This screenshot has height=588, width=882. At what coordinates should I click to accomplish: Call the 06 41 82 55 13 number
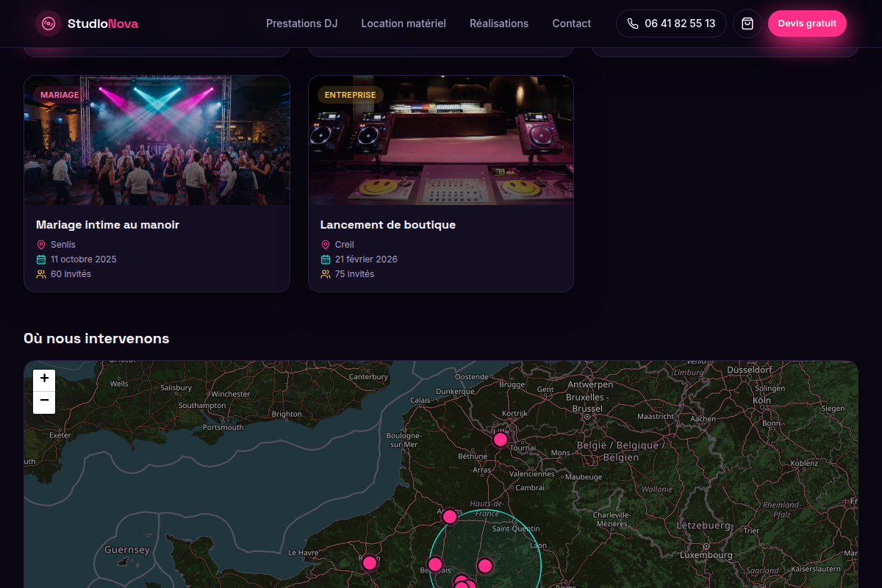pos(671,24)
